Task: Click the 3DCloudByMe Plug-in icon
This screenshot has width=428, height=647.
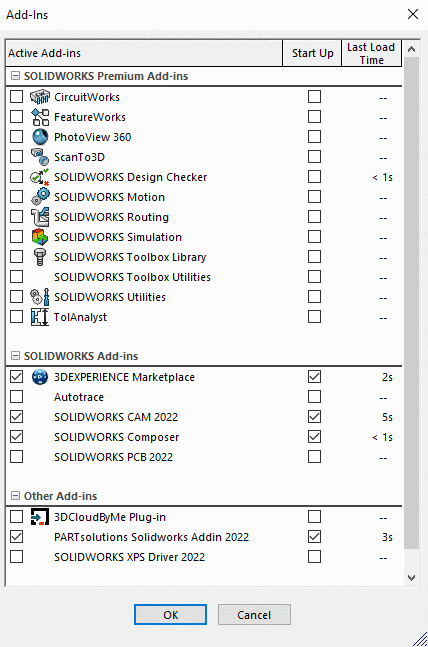Action: [40, 517]
